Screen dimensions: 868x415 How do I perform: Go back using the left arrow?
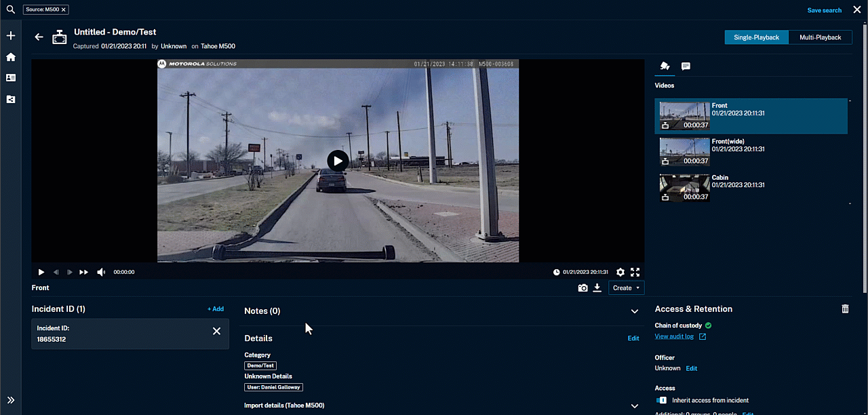click(x=39, y=37)
